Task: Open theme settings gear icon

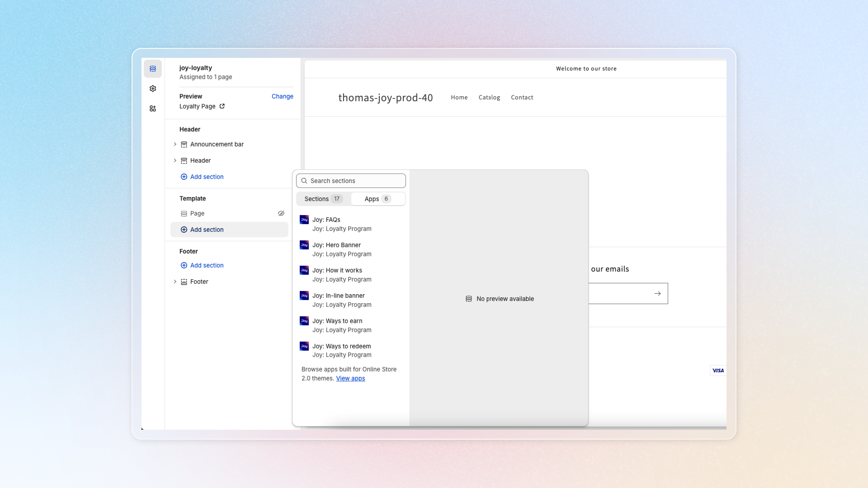Action: click(153, 89)
